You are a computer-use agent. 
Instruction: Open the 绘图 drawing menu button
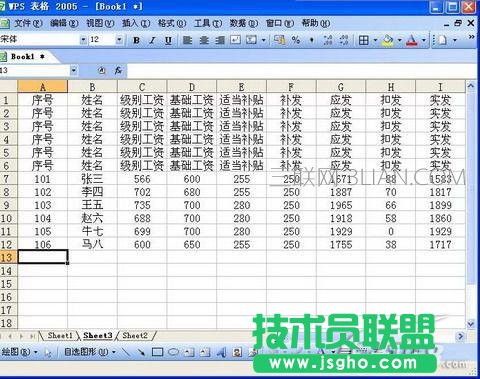19,352
